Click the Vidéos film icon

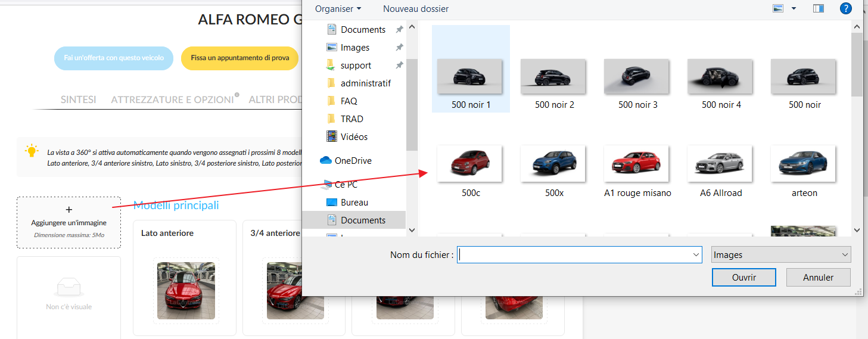332,136
